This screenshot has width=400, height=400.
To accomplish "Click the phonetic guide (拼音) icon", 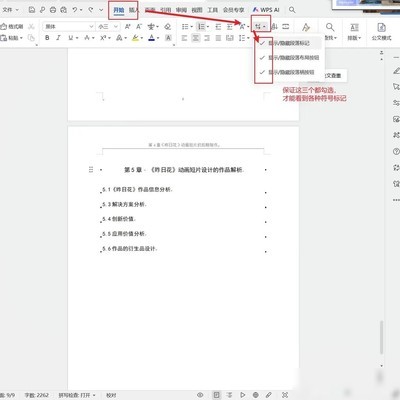I will 152,26.
